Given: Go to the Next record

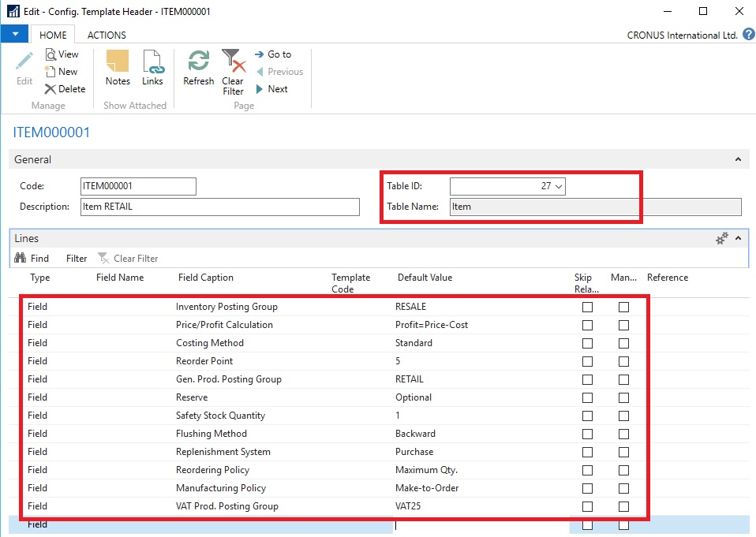Looking at the screenshot, I should [x=271, y=89].
